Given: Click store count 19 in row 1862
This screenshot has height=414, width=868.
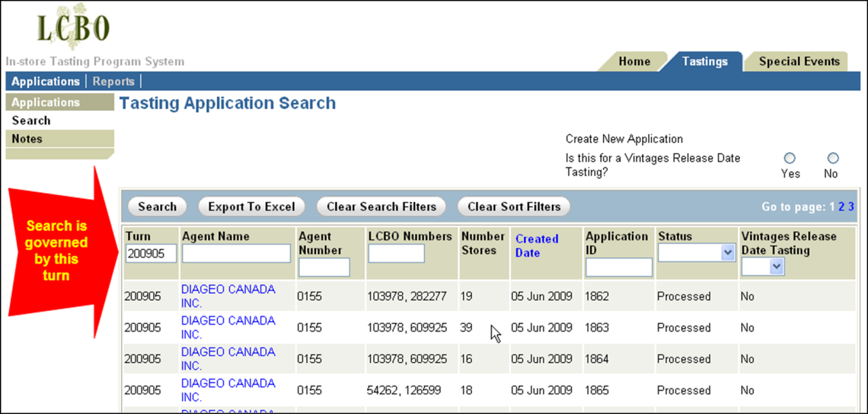Looking at the screenshot, I should point(467,296).
